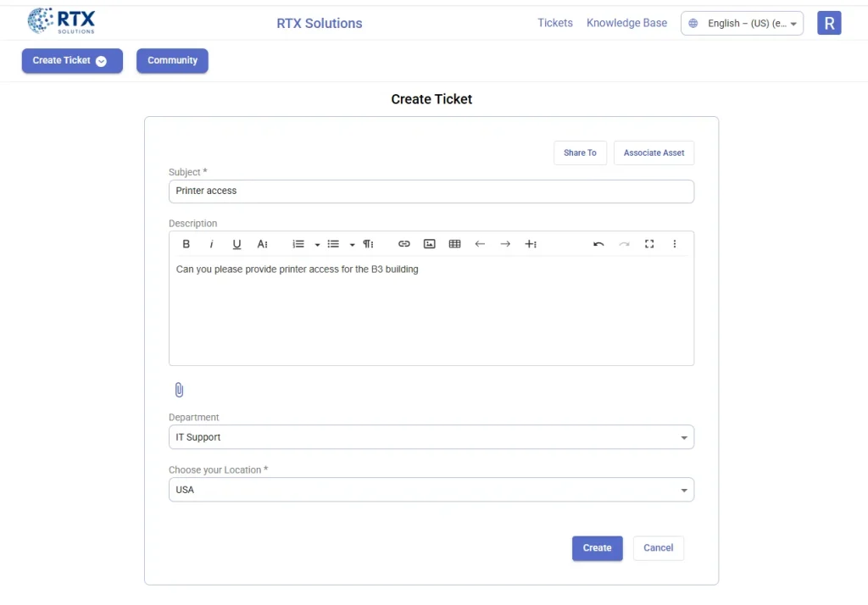Expand the description editor to fullscreen
The width and height of the screenshot is (868, 605).
(649, 244)
